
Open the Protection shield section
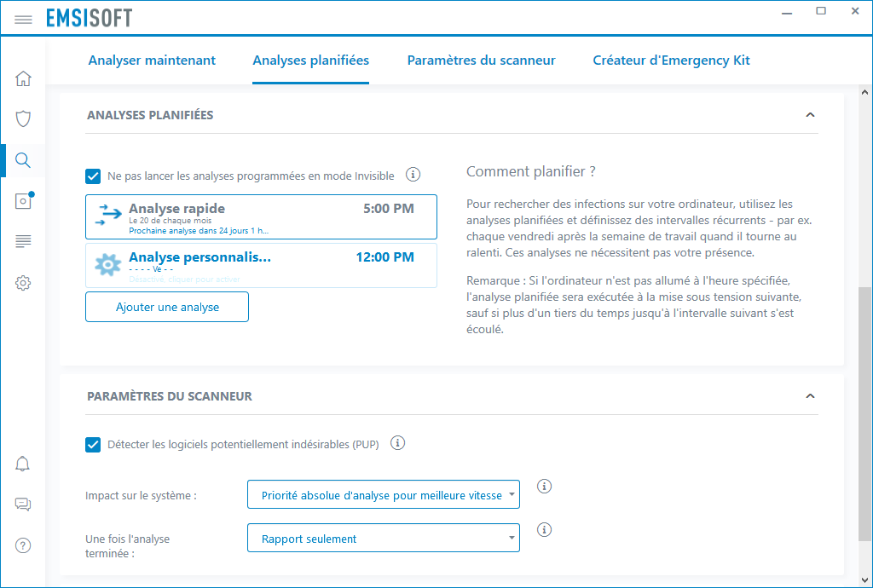click(x=23, y=118)
